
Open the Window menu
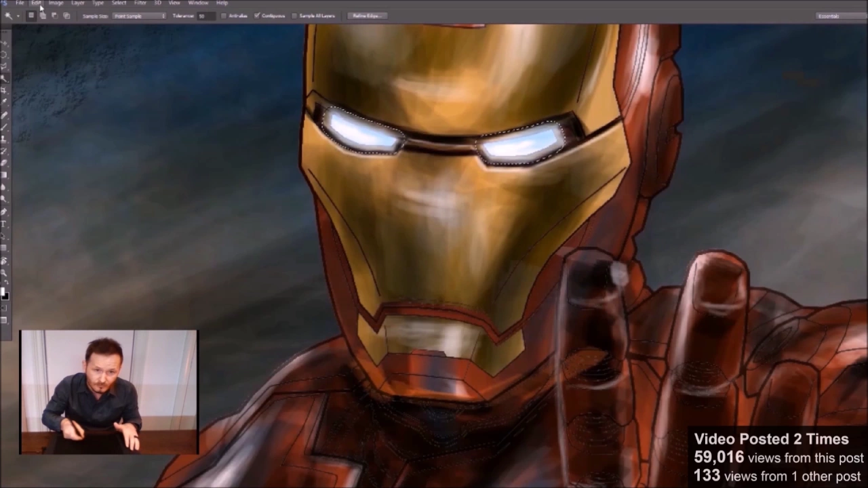coord(198,3)
